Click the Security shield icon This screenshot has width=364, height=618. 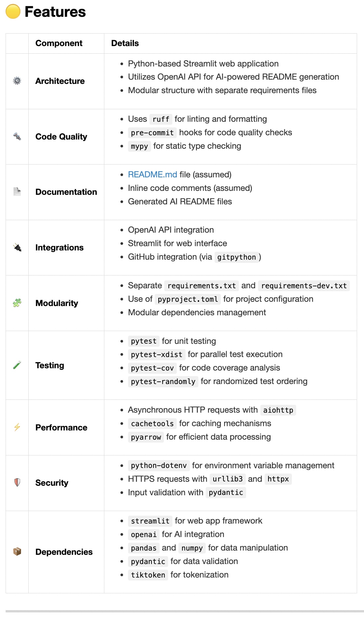click(17, 482)
